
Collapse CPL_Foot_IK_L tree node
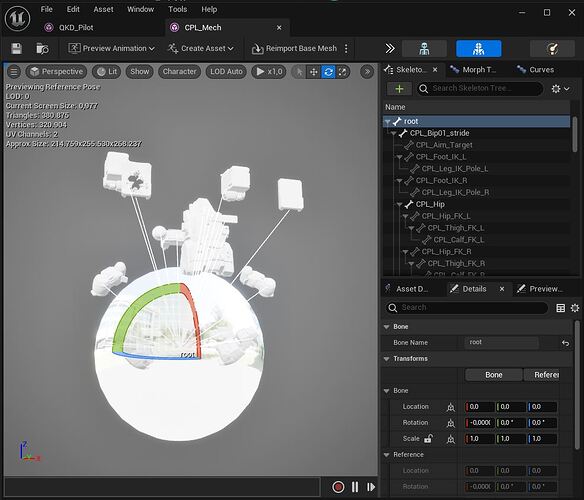click(x=400, y=157)
